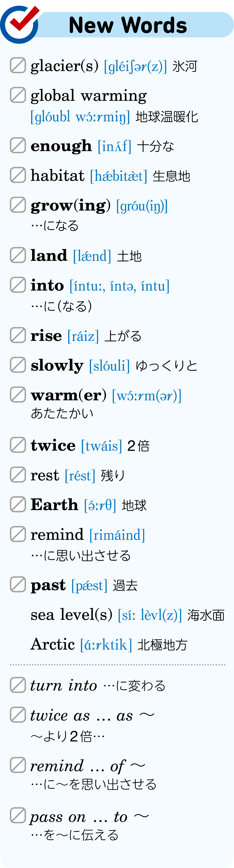Select the checkbox for land
Screen dimensions: 234x868
(18, 255)
